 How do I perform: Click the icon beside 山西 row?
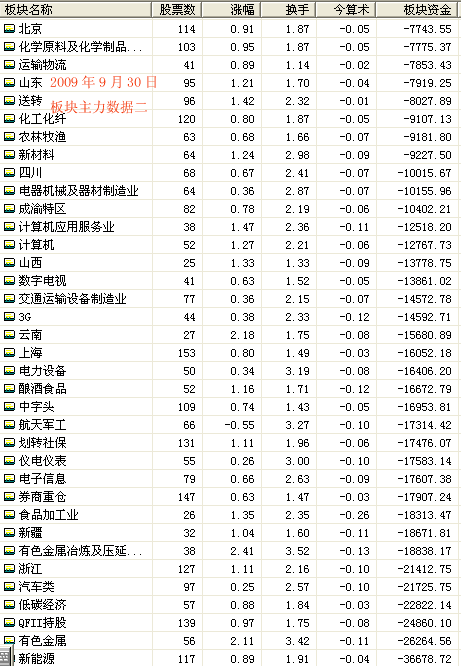[9, 263]
